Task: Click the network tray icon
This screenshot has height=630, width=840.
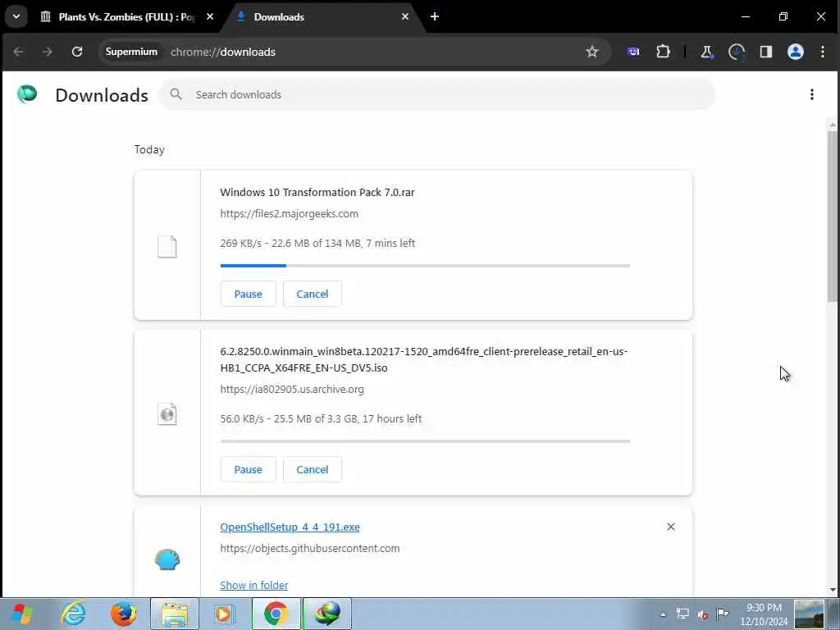Action: tap(682, 614)
